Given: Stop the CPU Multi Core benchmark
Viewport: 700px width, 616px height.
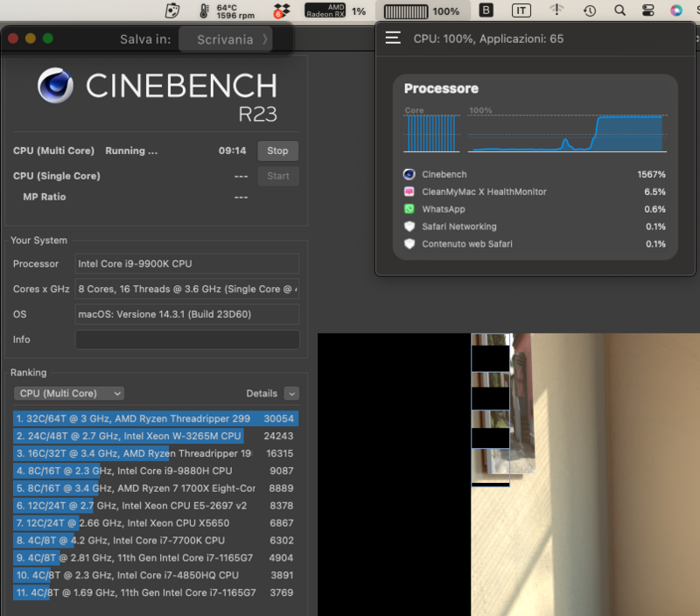Looking at the screenshot, I should coord(277,150).
